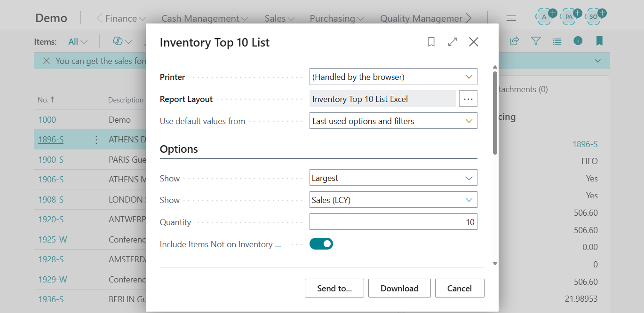This screenshot has width=644, height=313.
Task: Open the share options icon
Action: pos(514,41)
